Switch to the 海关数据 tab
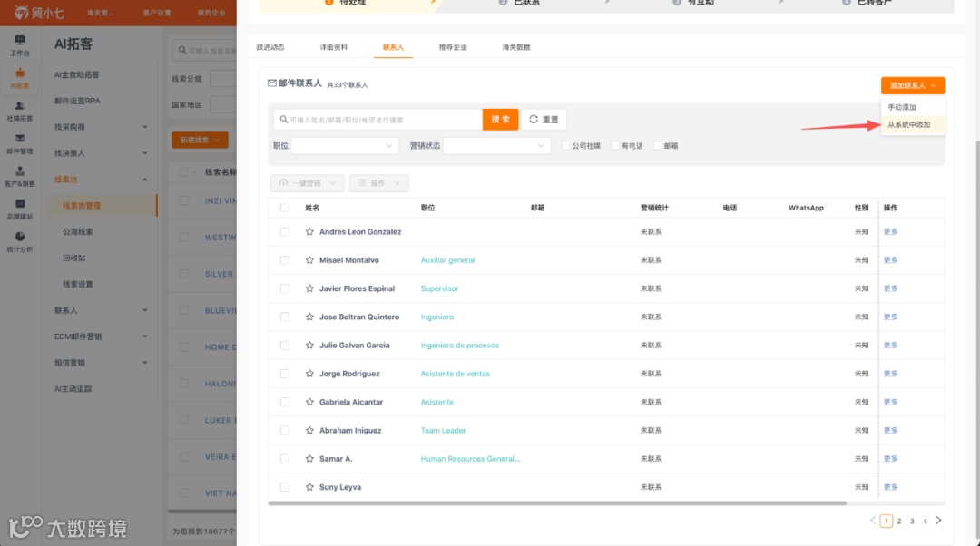980x546 pixels. coord(516,47)
